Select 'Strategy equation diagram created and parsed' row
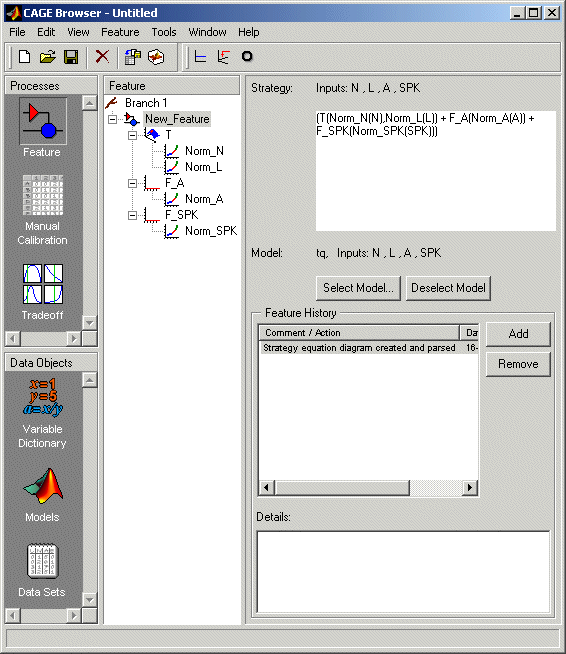Screen dimensions: 566x654 (x=369, y=348)
